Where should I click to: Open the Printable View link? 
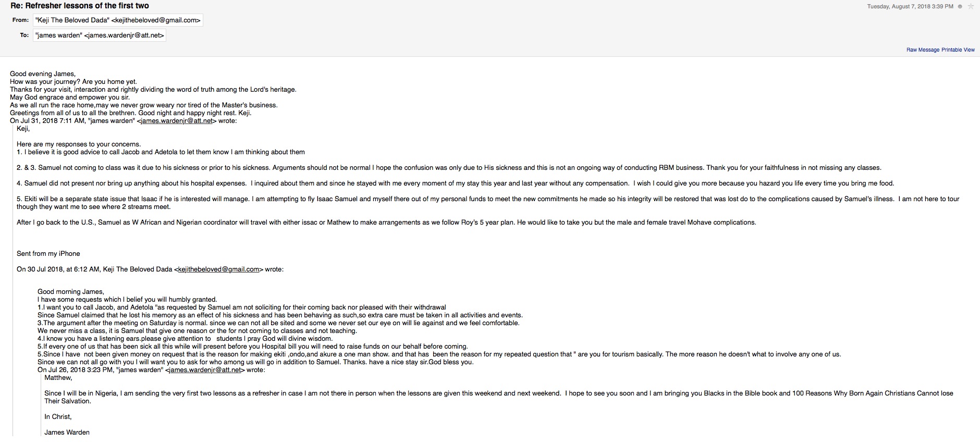pyautogui.click(x=958, y=50)
